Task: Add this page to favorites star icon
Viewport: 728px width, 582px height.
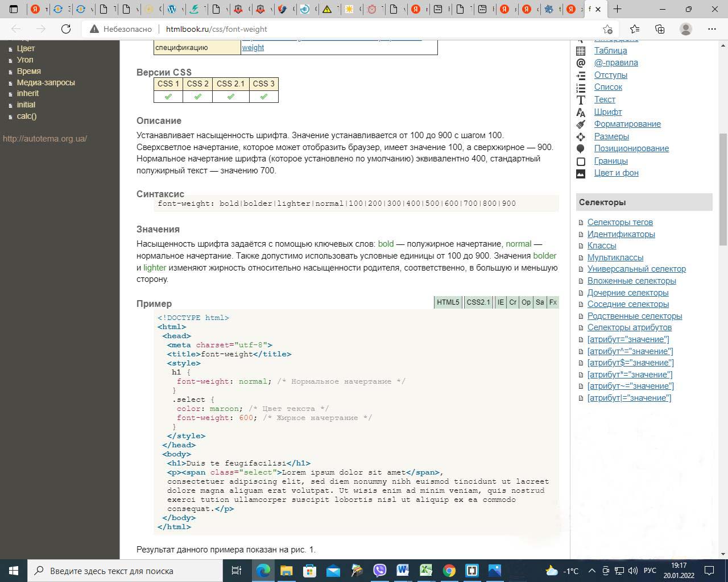Action: (x=607, y=29)
